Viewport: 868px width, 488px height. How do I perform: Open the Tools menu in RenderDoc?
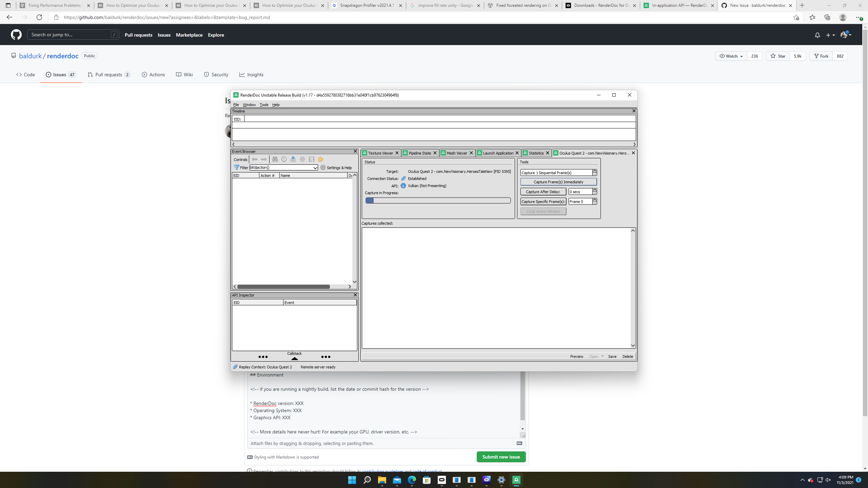(x=264, y=105)
